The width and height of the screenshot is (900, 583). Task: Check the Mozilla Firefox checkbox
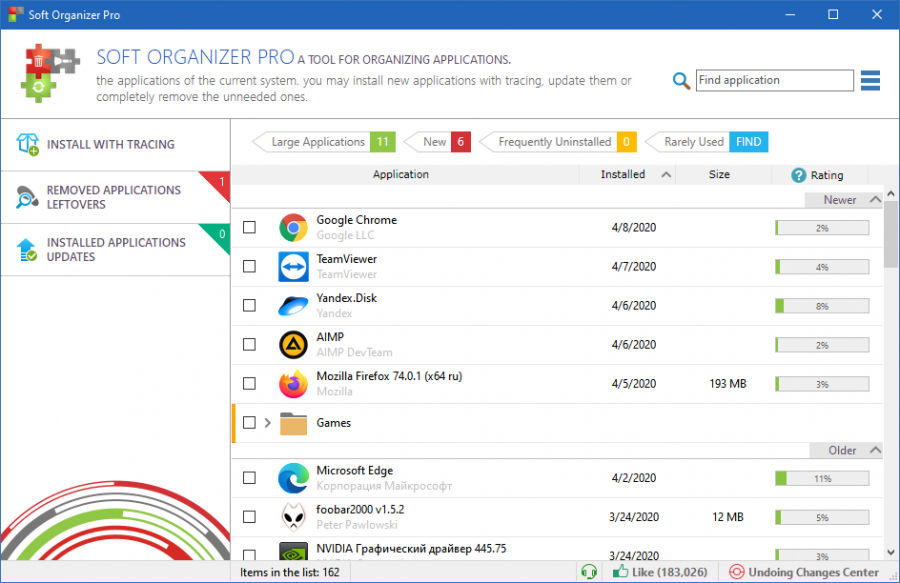tap(249, 383)
